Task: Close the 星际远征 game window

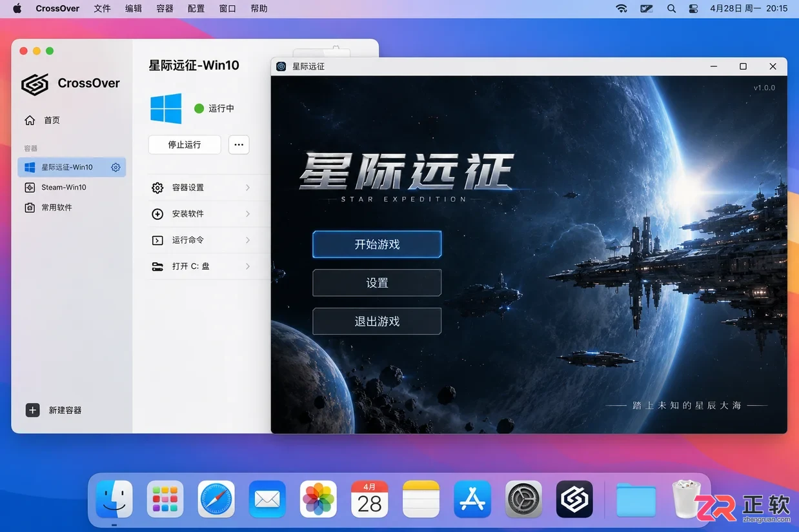Action: [773, 66]
